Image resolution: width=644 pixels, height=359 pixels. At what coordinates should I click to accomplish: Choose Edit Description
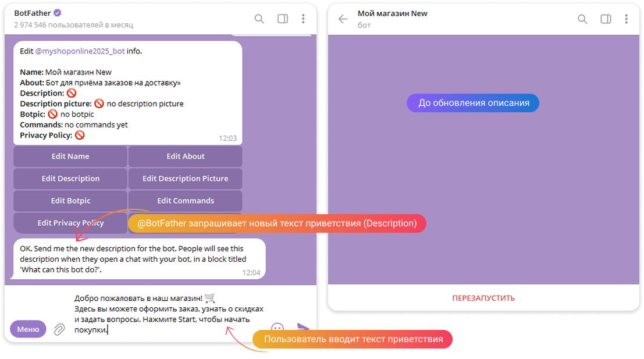point(70,179)
